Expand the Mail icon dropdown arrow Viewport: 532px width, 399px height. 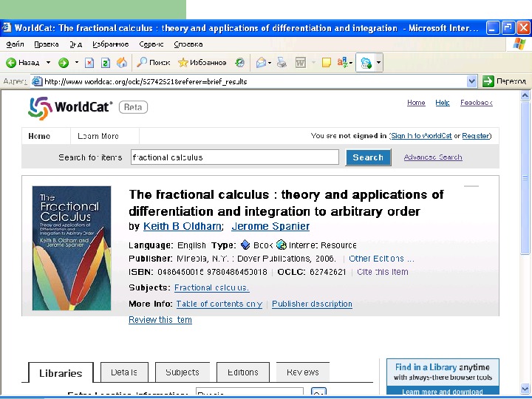270,63
